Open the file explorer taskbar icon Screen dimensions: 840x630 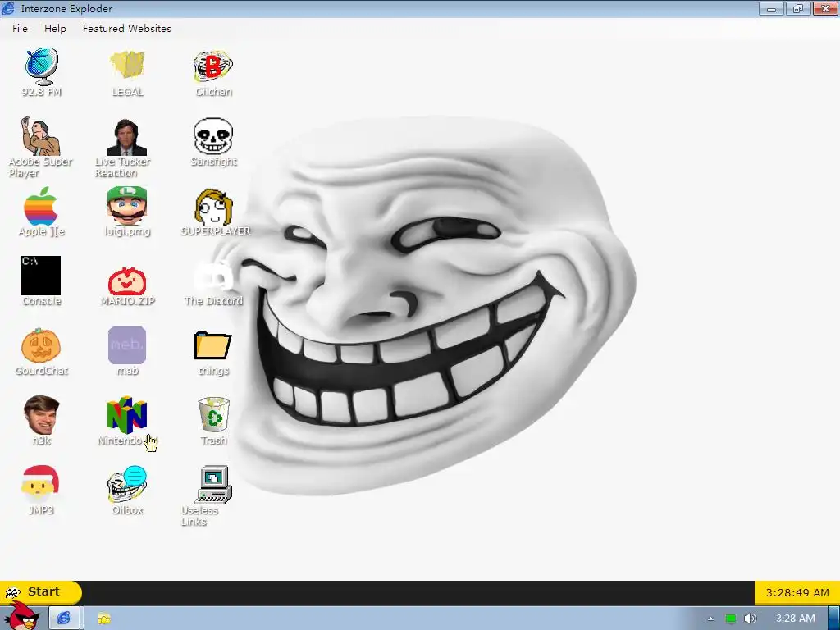(x=104, y=619)
